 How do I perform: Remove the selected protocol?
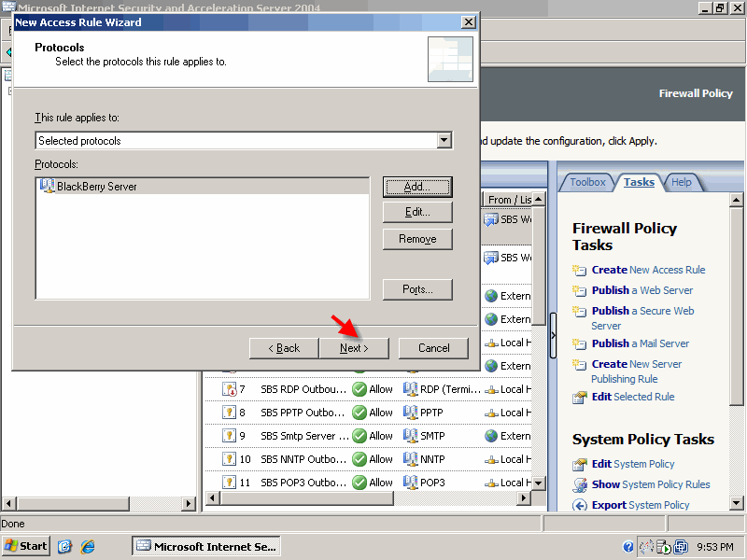(x=417, y=239)
